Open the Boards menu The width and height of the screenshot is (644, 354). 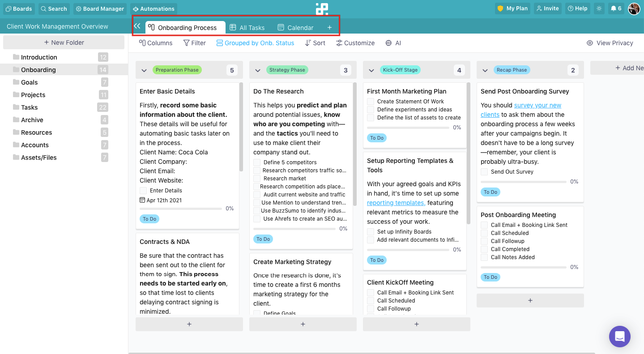[19, 9]
